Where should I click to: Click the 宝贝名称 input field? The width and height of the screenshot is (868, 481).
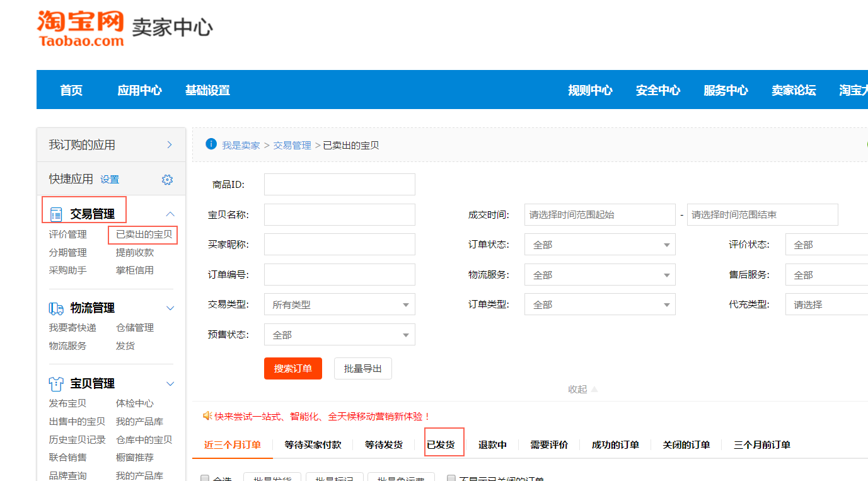click(x=340, y=214)
